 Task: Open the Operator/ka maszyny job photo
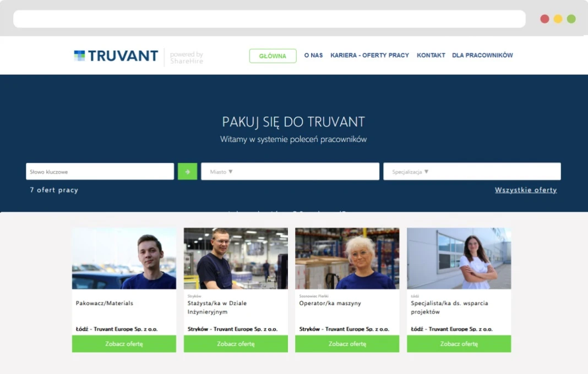[347, 258]
